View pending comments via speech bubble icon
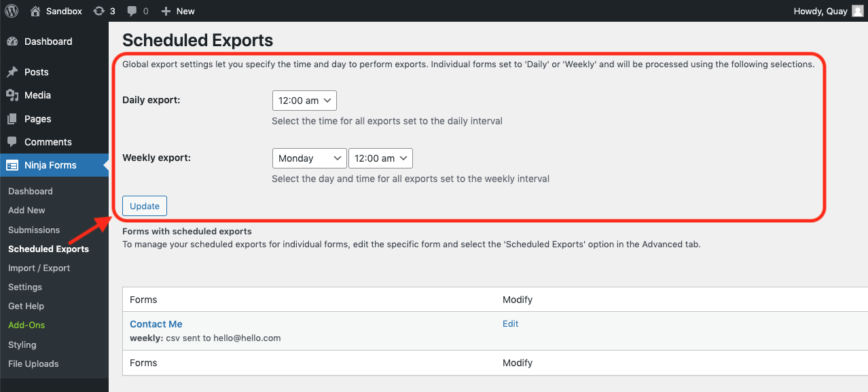Screen dimensions: 868x392 [132, 10]
